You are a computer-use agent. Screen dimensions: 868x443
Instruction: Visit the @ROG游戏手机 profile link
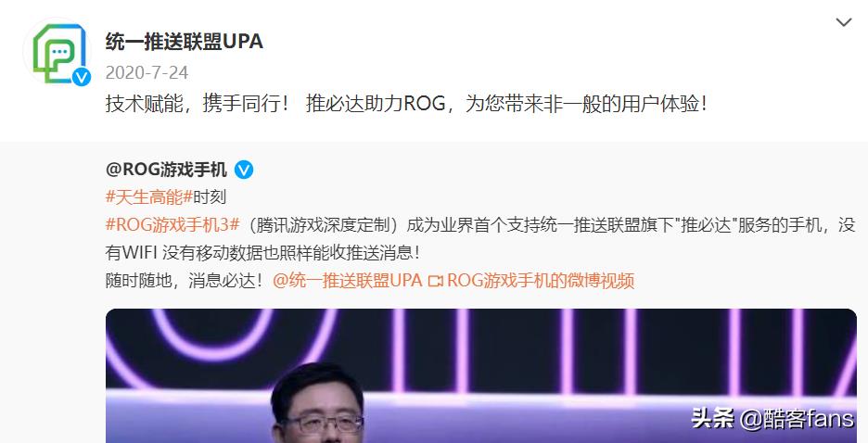click(x=166, y=170)
